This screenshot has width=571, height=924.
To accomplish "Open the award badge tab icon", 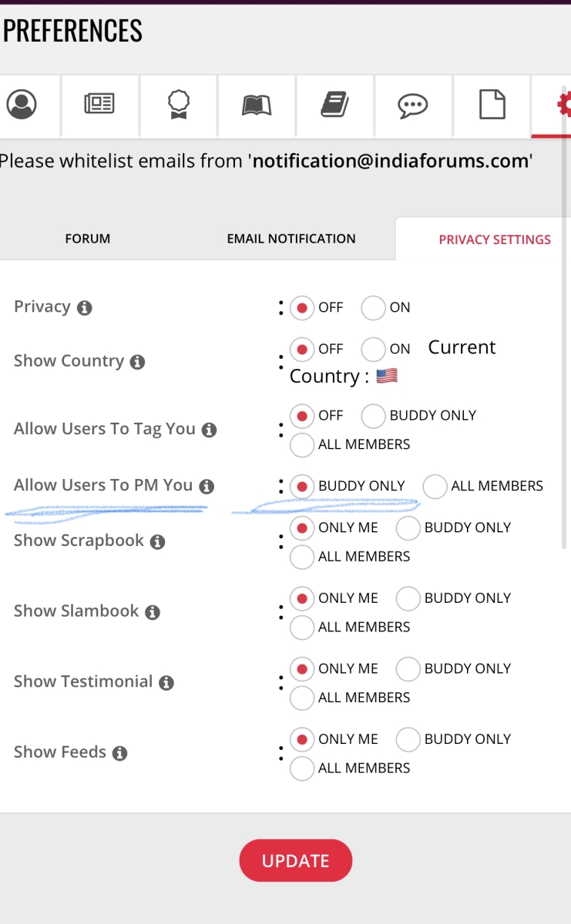I will click(x=179, y=104).
